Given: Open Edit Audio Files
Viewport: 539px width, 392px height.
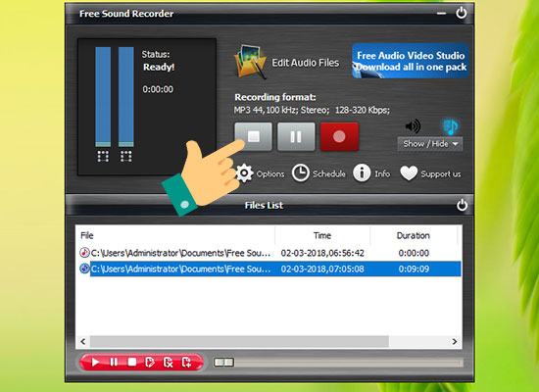Looking at the screenshot, I should pos(286,63).
